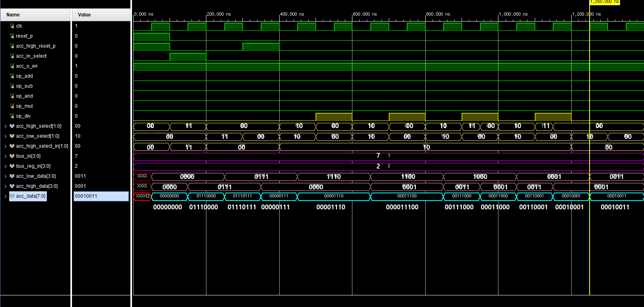Screen dimensions: 644x307
Task: Click the acc_data bus icon
Action: pyautogui.click(x=12, y=196)
